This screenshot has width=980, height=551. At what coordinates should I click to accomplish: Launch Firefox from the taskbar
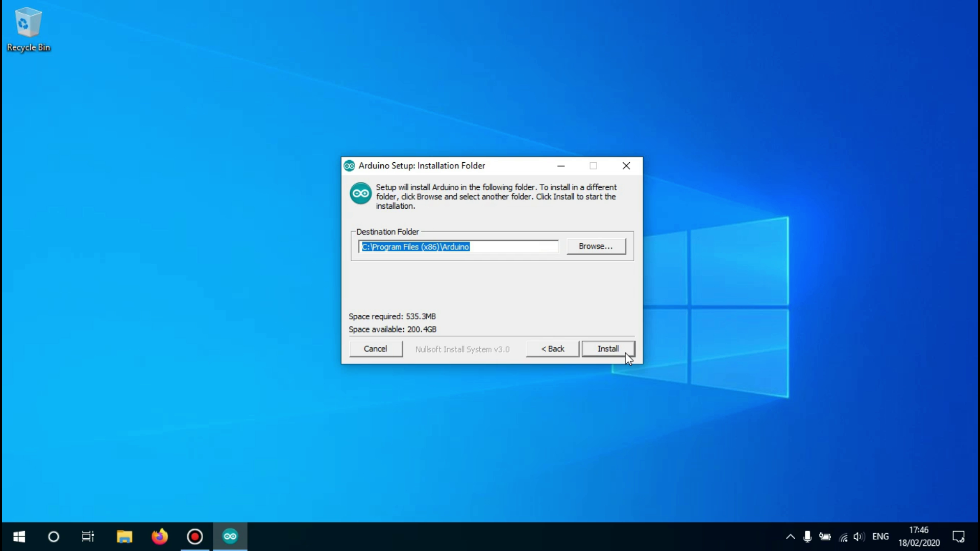[159, 536]
